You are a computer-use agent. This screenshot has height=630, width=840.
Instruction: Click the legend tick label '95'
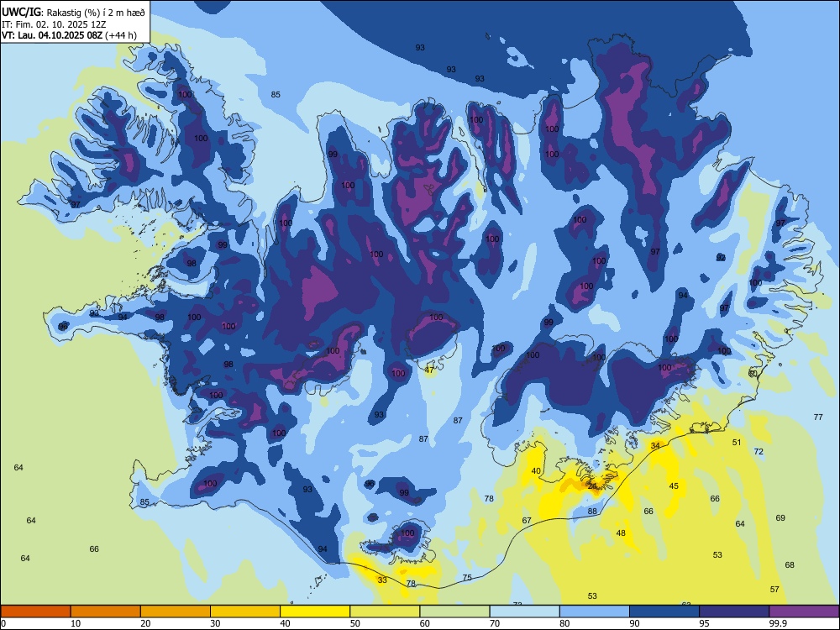(x=704, y=623)
